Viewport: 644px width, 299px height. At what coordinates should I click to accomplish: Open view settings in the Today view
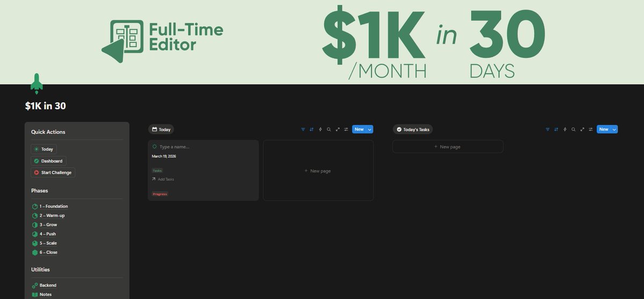pos(346,129)
